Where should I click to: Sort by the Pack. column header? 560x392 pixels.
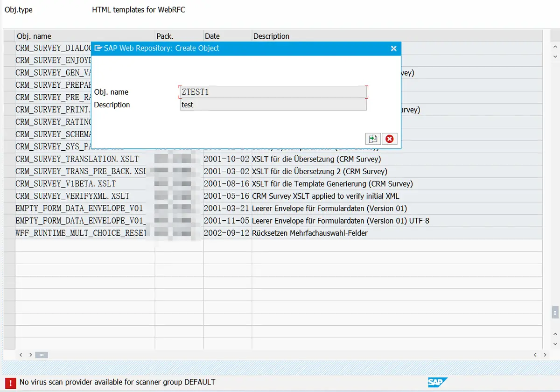(179, 36)
